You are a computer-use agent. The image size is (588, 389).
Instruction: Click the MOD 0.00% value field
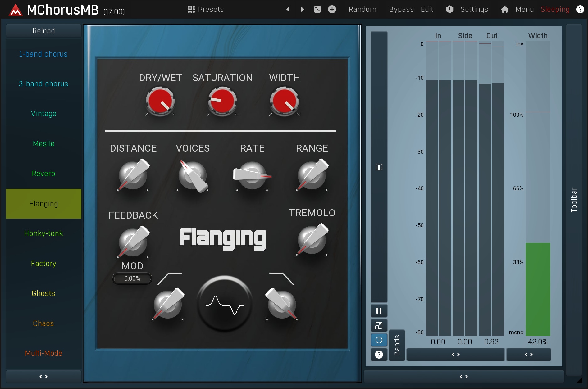[132, 278]
